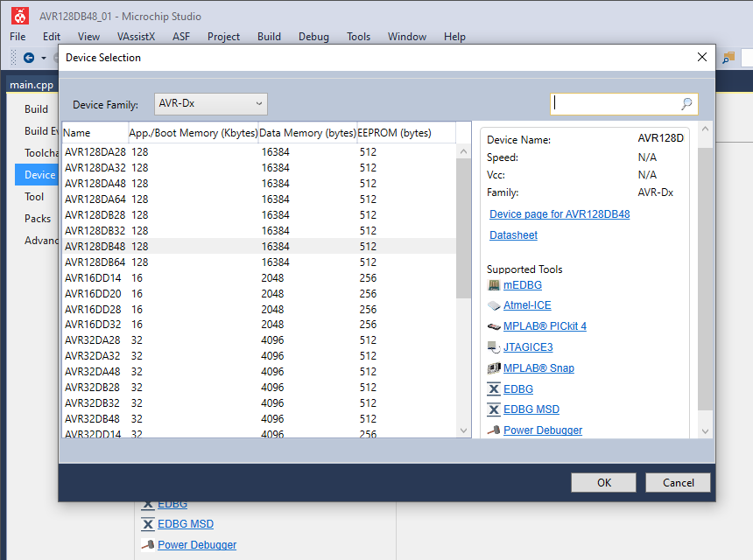Open the mEDBG link
The image size is (753, 560).
click(x=523, y=285)
